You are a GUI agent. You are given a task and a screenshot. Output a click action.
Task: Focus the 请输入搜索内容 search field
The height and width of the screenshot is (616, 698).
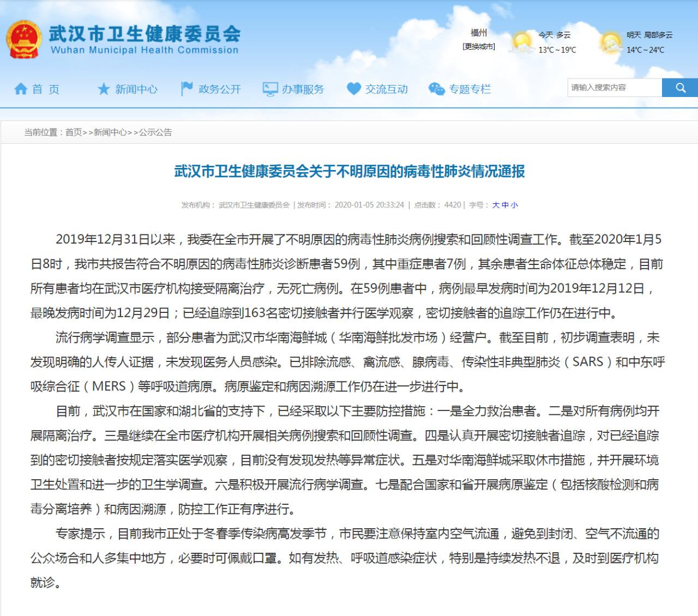(x=615, y=88)
